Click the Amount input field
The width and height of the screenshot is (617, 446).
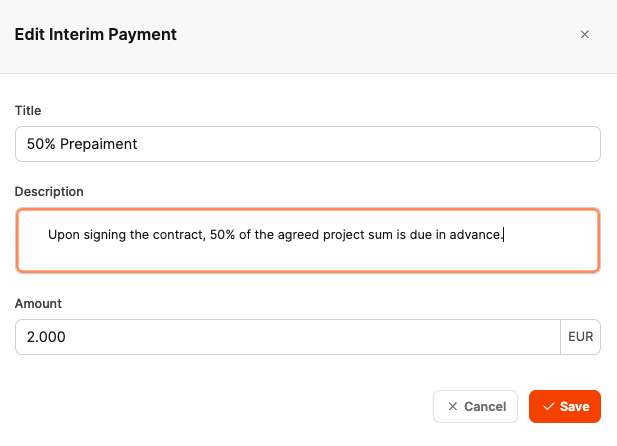pyautogui.click(x=287, y=337)
